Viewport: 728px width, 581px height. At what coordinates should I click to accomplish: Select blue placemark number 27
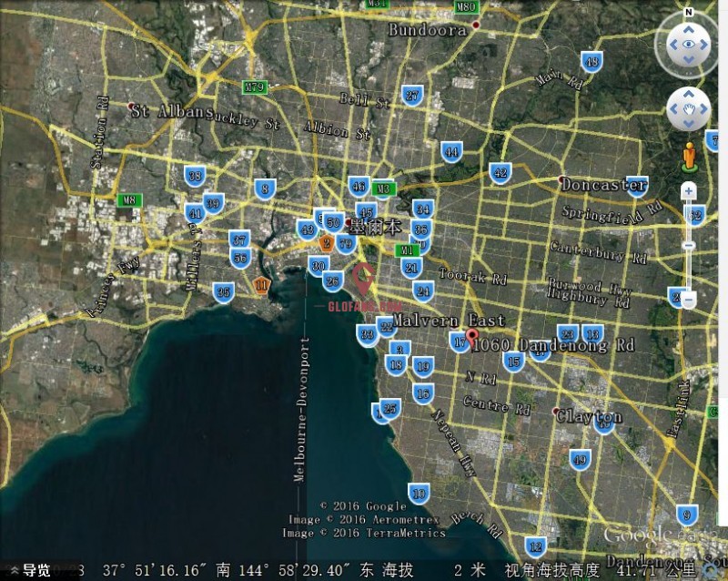click(412, 96)
